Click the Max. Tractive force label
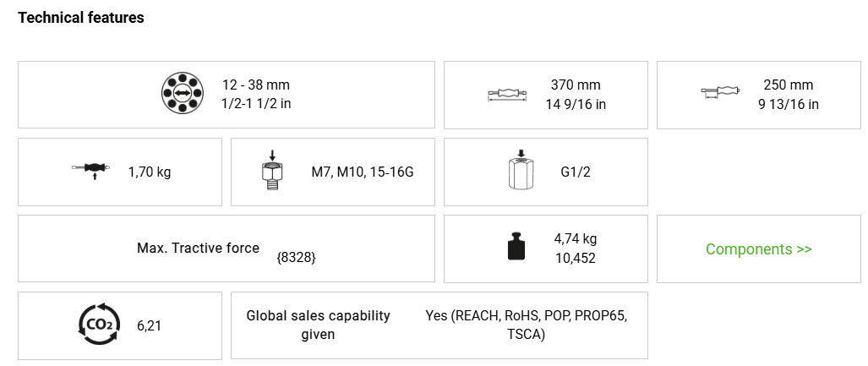The width and height of the screenshot is (868, 366). tap(198, 249)
